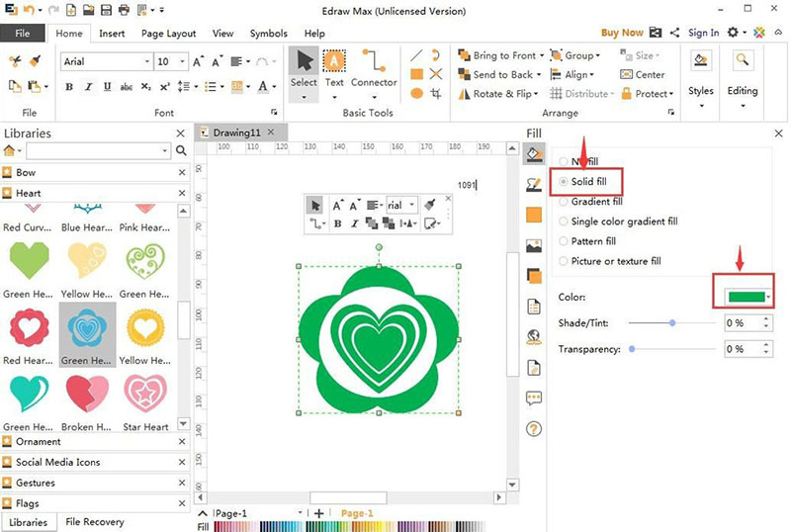Click the Bold formatting icon in ribbon
Screen dimensions: 791x532
69,87
